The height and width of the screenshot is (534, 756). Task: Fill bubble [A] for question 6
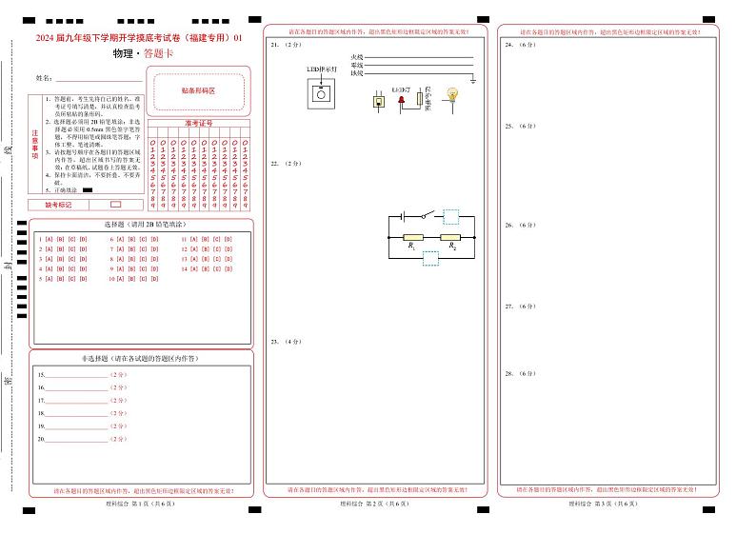coord(120,239)
